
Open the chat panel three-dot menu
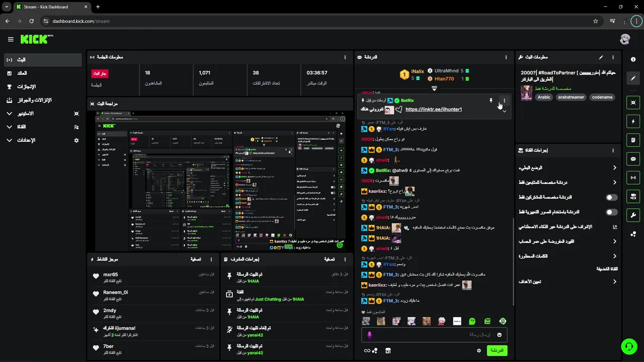click(x=506, y=57)
